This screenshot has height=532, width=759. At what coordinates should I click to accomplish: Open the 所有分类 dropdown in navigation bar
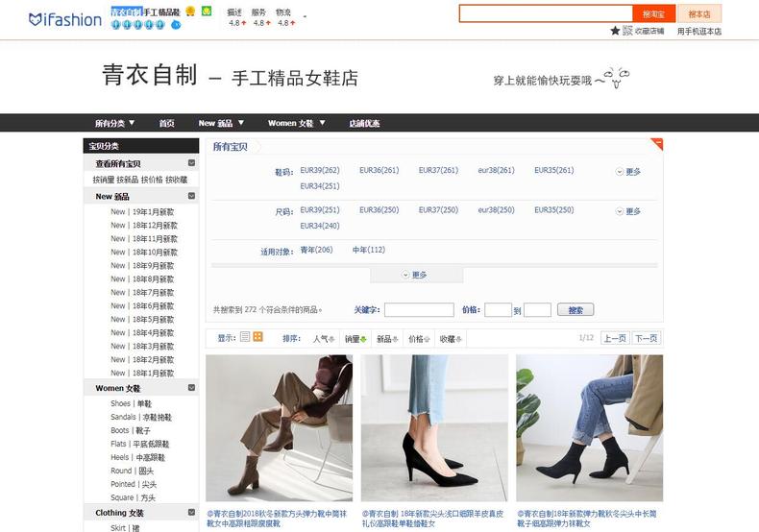click(114, 123)
